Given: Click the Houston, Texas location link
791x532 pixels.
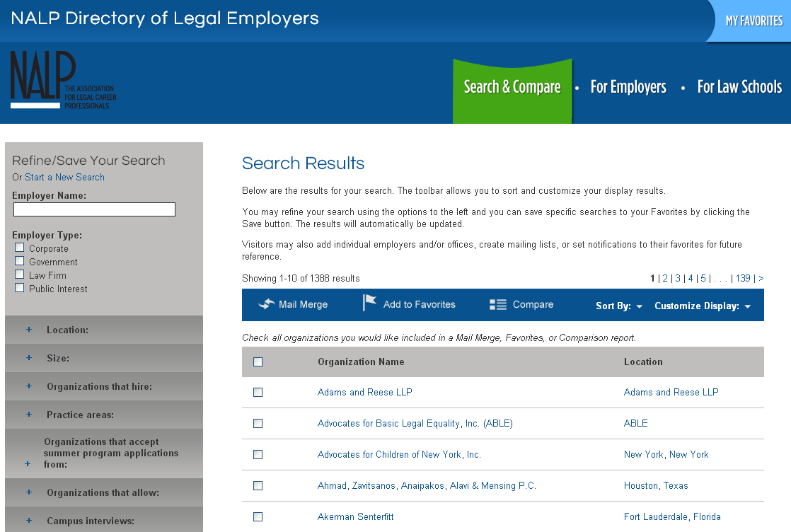Looking at the screenshot, I should (656, 486).
